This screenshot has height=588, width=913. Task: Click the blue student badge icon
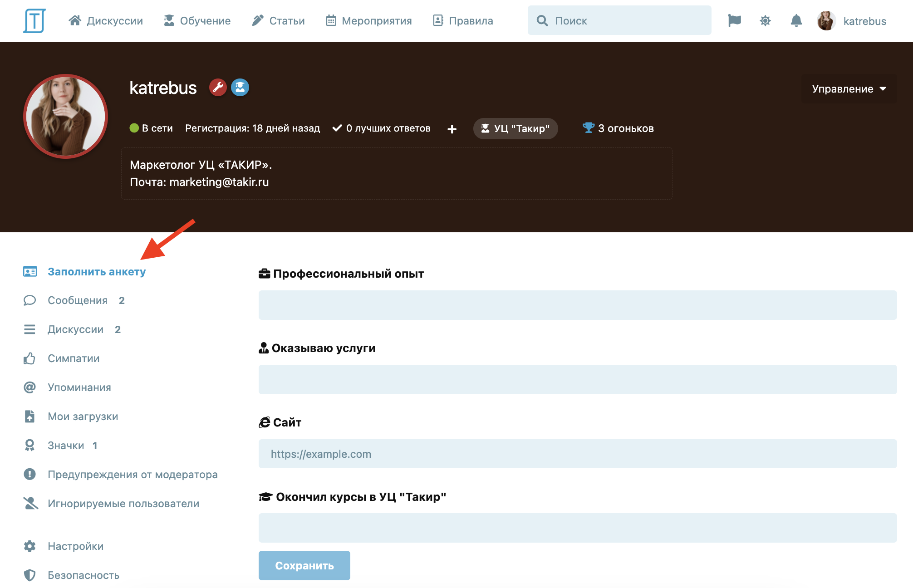tap(240, 88)
